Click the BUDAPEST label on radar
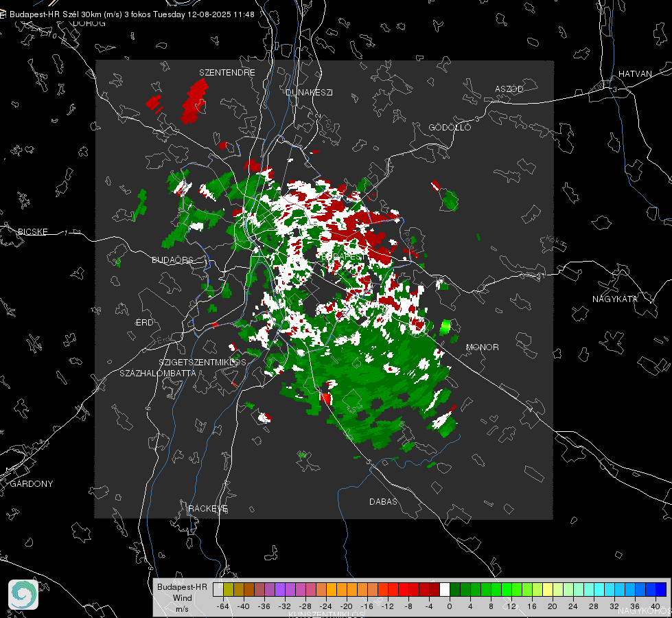 click(x=344, y=256)
